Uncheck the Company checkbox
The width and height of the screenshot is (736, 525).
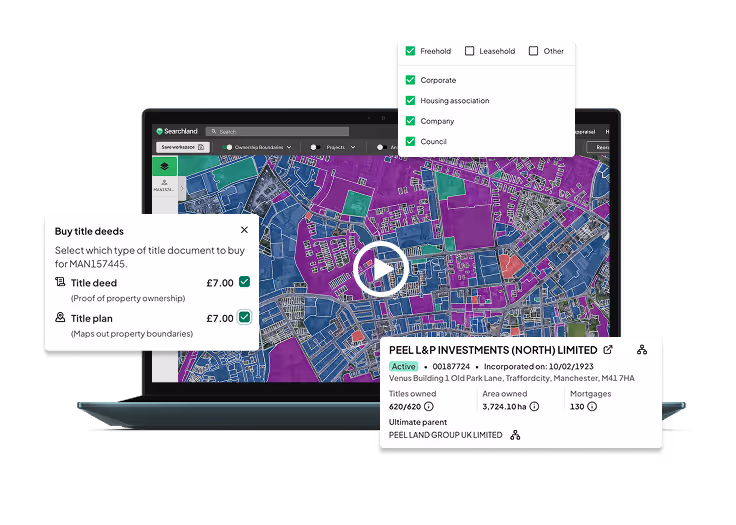point(410,121)
